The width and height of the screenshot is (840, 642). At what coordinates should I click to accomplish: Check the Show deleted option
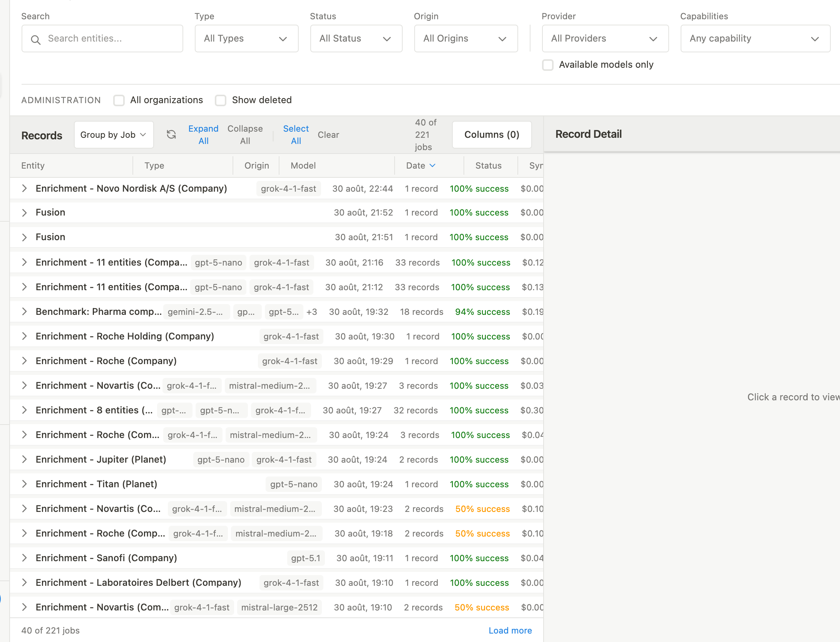pos(221,100)
